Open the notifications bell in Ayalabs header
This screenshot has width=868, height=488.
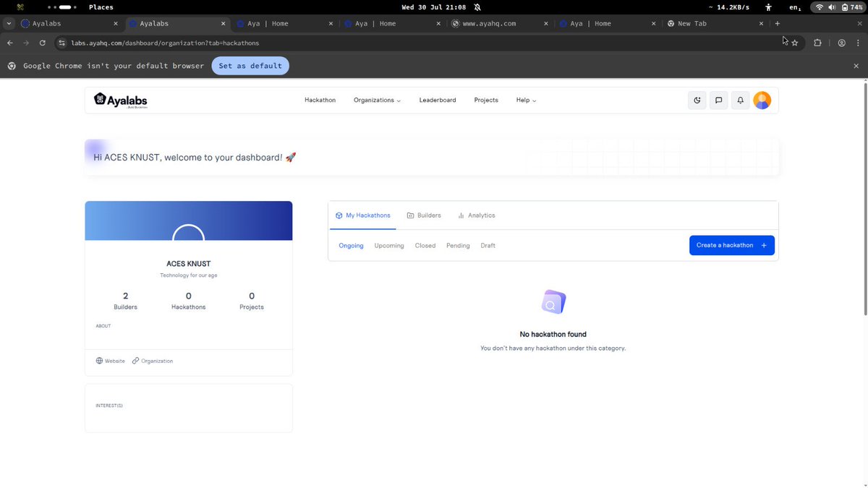(x=740, y=100)
